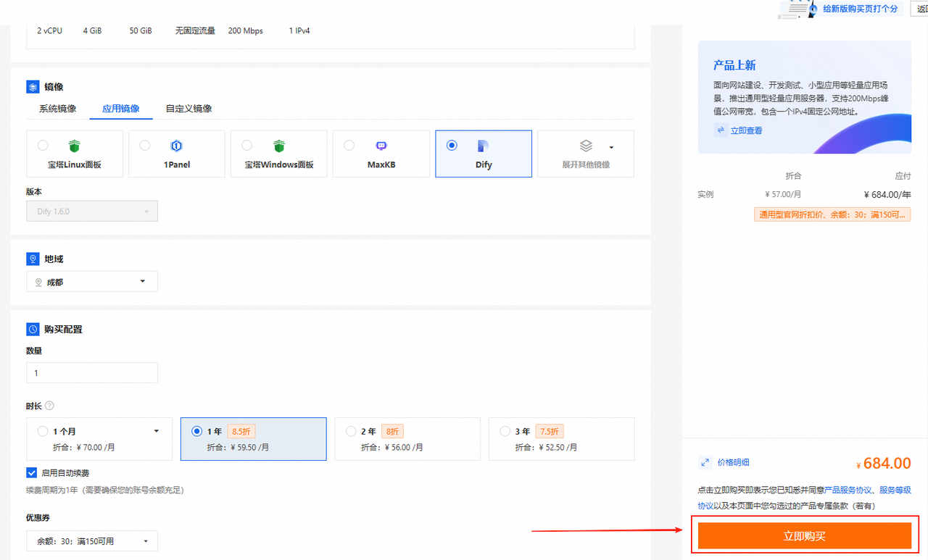Click the 展开其他镜像 layers icon
This screenshot has width=928, height=560.
tap(586, 146)
